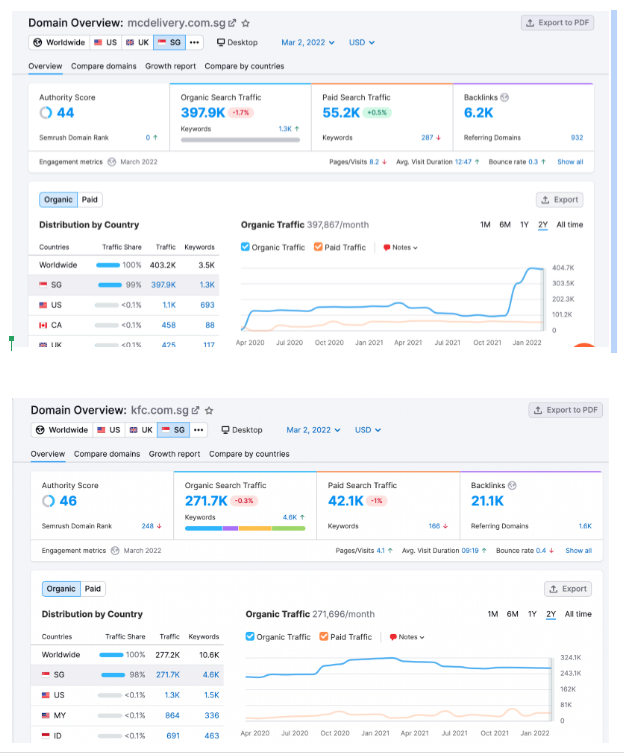
Task: Set mcdelivery chart range to All time
Action: (x=569, y=225)
